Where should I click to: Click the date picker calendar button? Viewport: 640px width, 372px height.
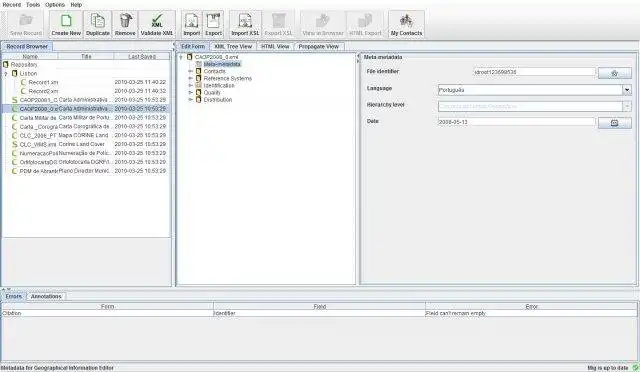614,123
